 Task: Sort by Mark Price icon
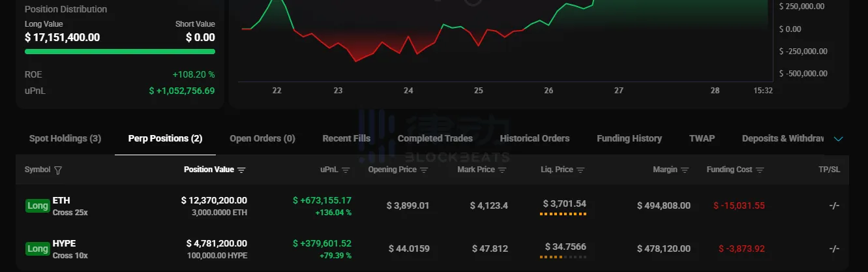tap(502, 170)
